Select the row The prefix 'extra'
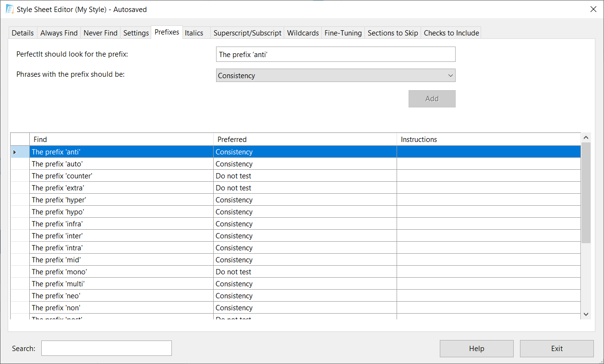Image resolution: width=604 pixels, height=364 pixels. point(296,188)
